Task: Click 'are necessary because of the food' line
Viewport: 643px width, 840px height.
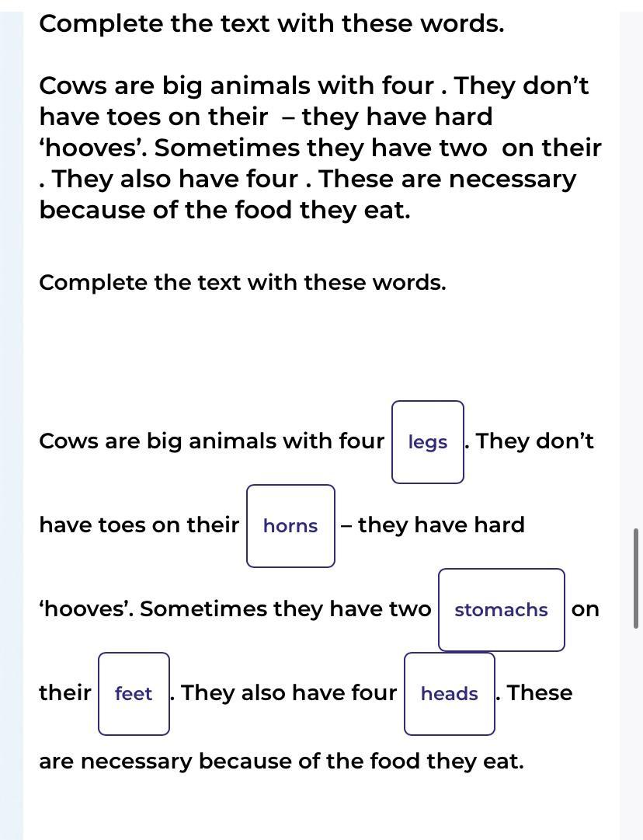Action: coord(282,762)
